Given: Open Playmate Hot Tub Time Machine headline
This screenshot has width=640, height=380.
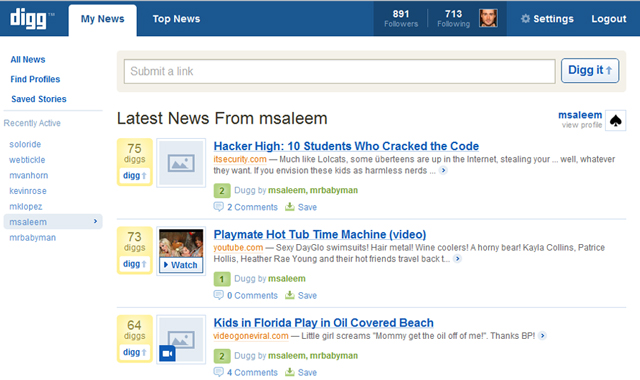Looking at the screenshot, I should pos(320,234).
